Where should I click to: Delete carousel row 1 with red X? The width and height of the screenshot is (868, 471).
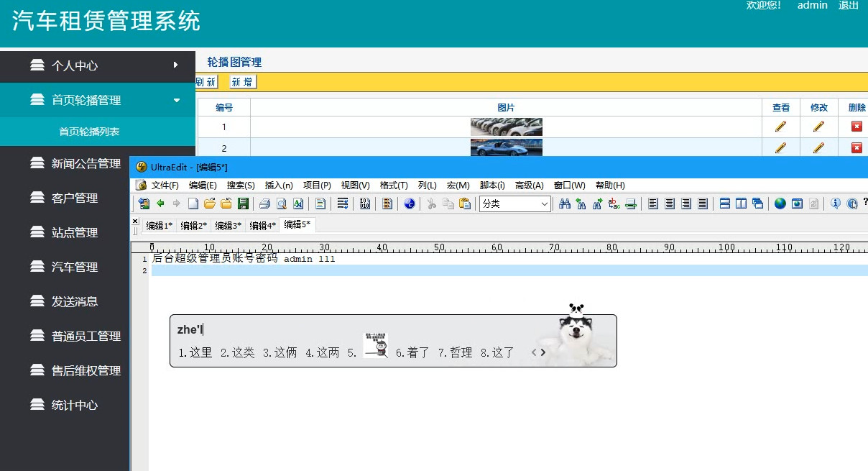point(857,127)
